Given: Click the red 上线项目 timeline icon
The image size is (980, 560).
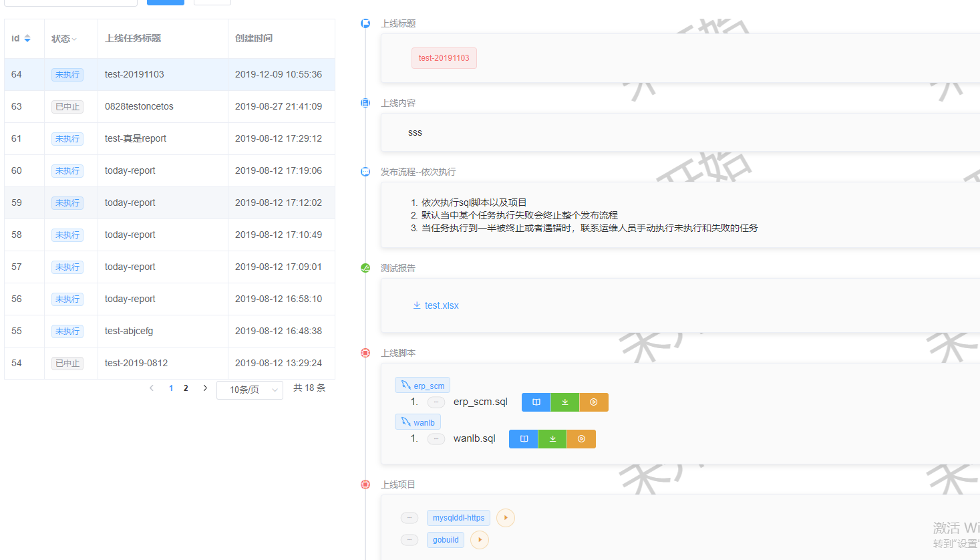Looking at the screenshot, I should [365, 484].
